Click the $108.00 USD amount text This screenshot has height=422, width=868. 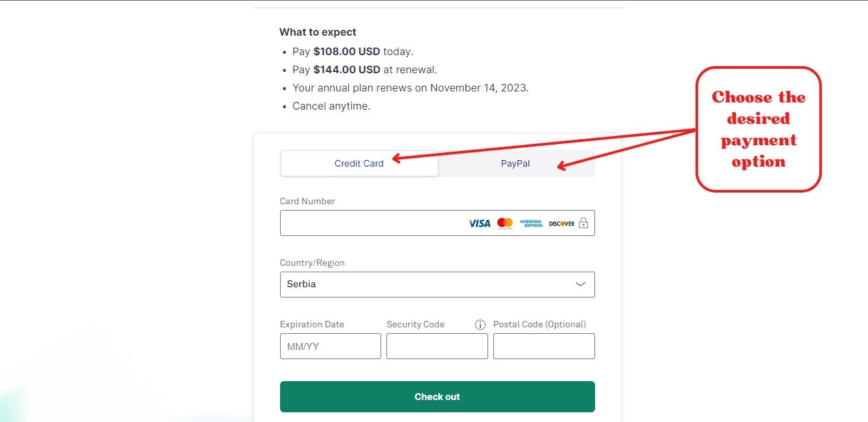(x=346, y=51)
